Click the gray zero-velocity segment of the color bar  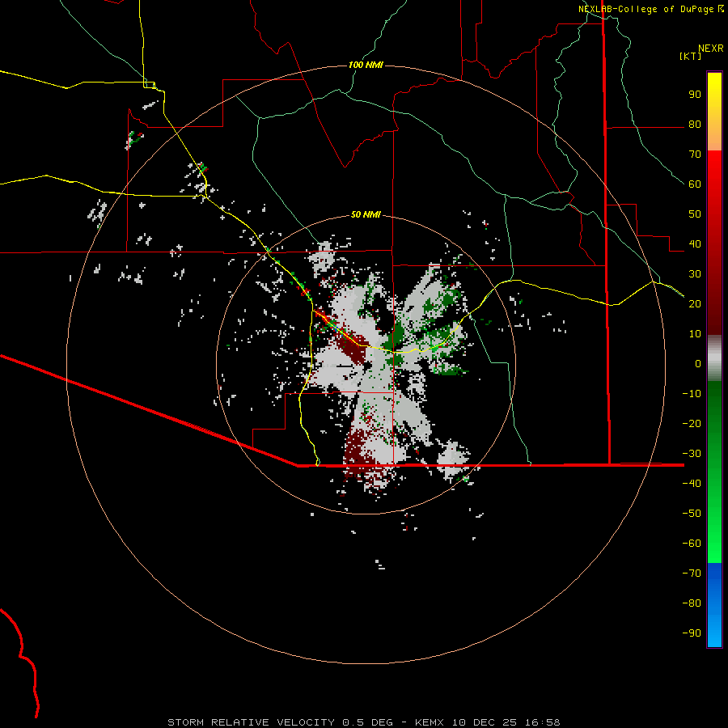(x=714, y=358)
